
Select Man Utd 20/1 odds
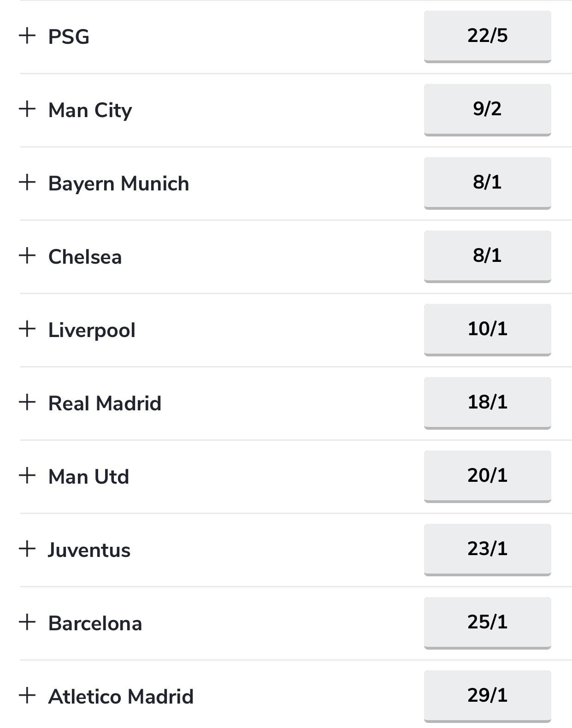(487, 476)
